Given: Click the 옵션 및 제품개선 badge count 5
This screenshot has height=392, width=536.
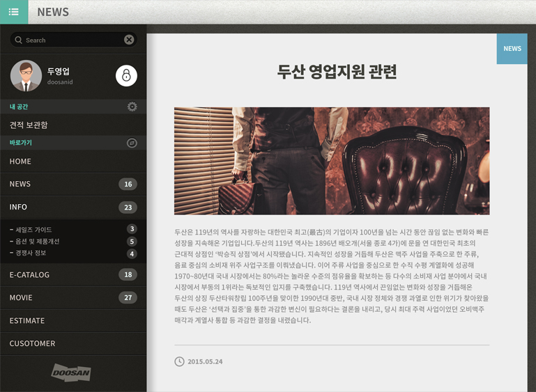Looking at the screenshot, I should 132,242.
